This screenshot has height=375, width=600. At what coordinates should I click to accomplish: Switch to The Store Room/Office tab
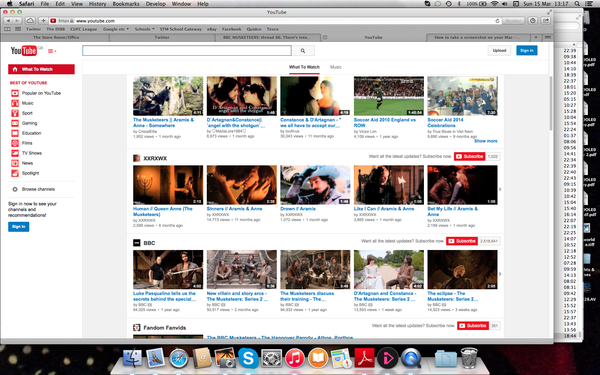coord(56,38)
